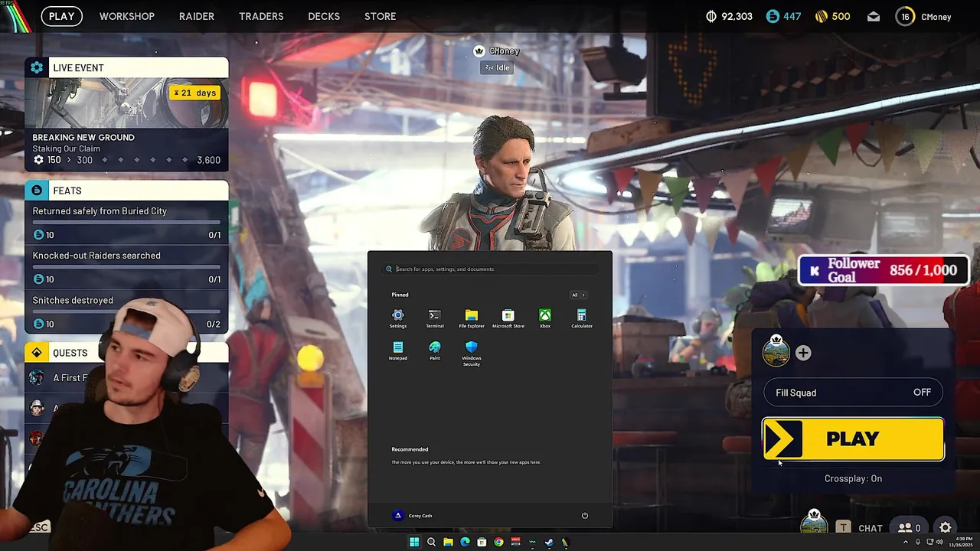Open Steam from taskbar
The width and height of the screenshot is (980, 551).
pos(549,542)
